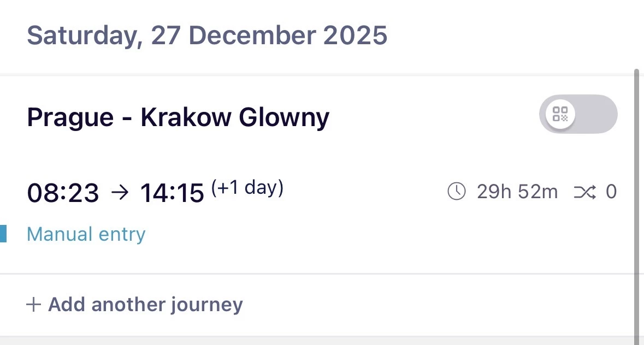Open the Manual entry link
644x345 pixels.
(86, 234)
